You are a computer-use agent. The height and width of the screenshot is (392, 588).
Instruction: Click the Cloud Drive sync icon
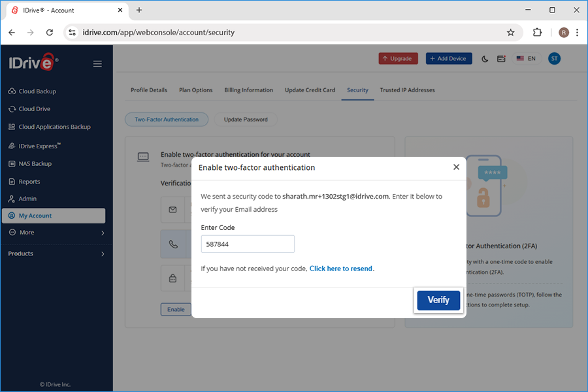tap(12, 109)
